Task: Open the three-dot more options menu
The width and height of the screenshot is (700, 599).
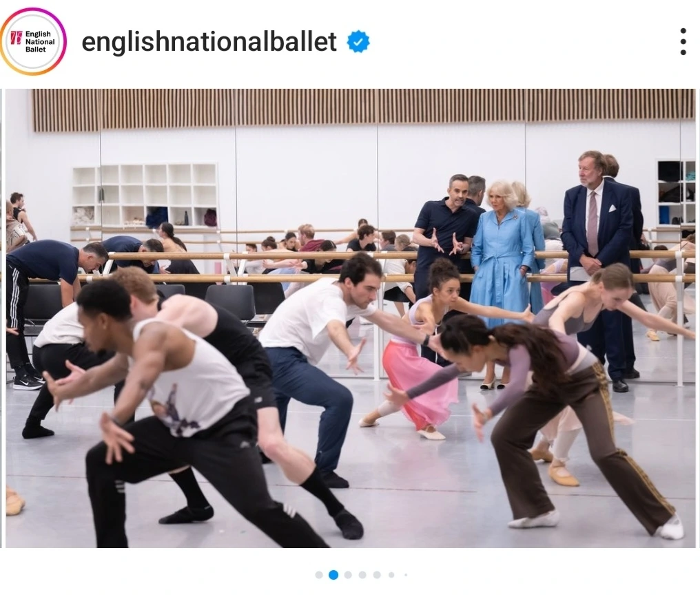Action: [683, 41]
